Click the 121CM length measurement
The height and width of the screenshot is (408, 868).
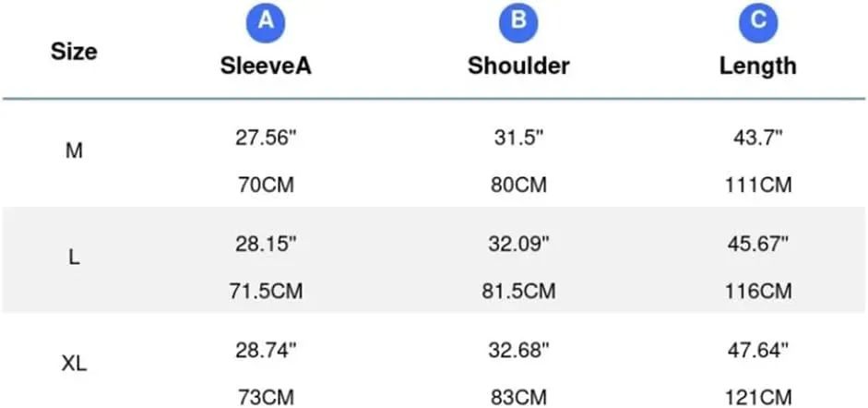tap(758, 398)
